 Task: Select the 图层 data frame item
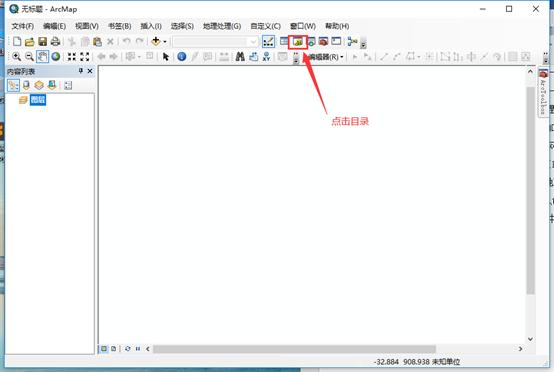point(38,100)
